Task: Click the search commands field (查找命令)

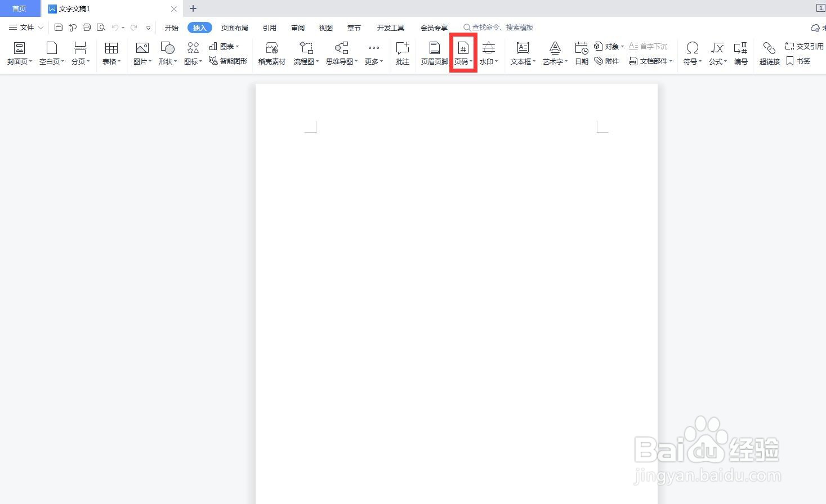Action: tap(498, 28)
